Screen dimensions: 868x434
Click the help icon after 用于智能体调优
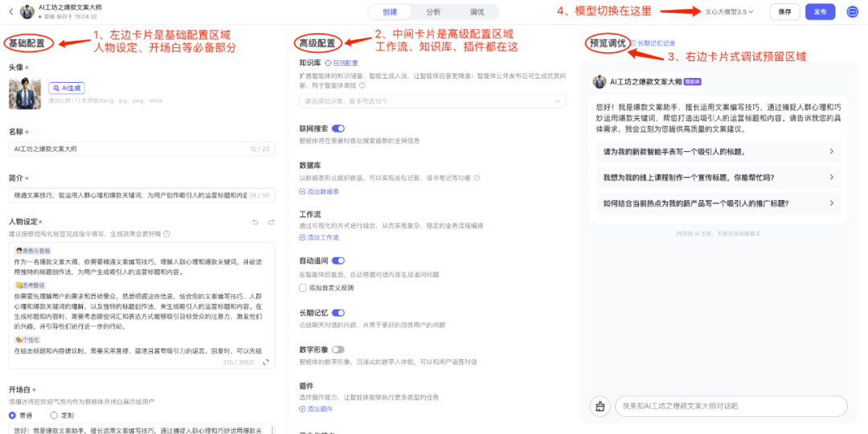pyautogui.click(x=362, y=85)
